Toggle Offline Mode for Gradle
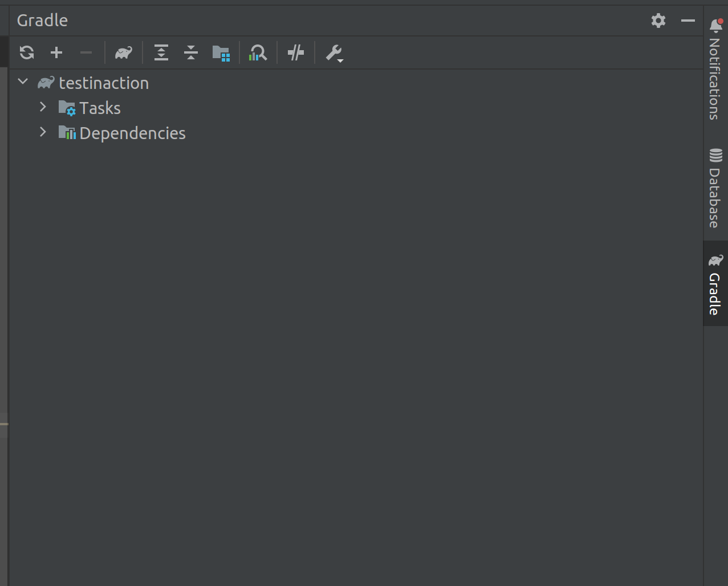This screenshot has height=586, width=728. [296, 52]
